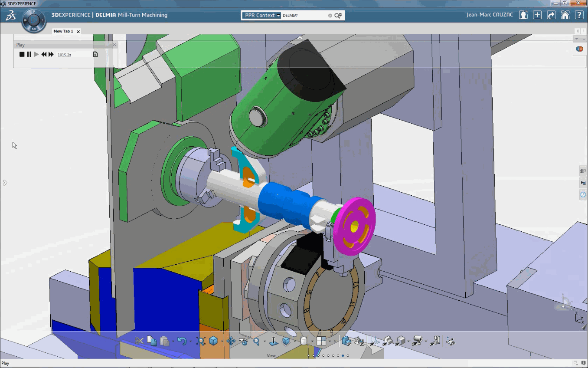Click Jean-Marc CAUZAC user name
Viewport: 588px width, 368px height.
[x=490, y=15]
